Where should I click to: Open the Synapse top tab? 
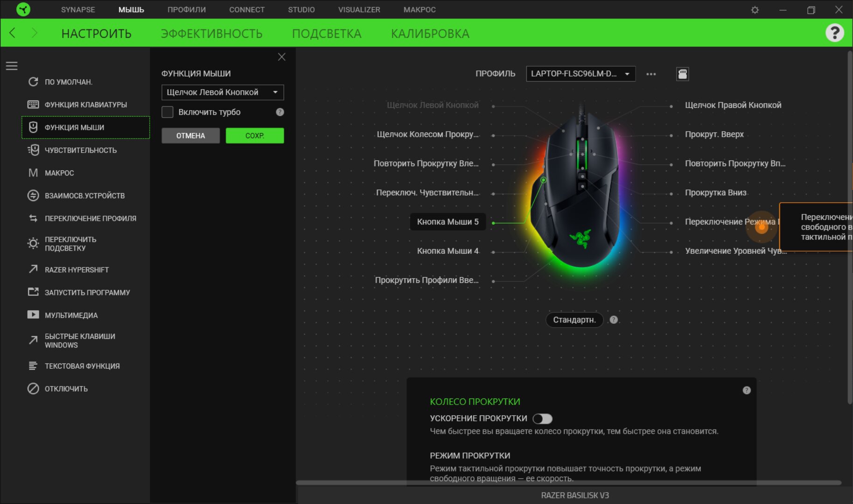coord(78,9)
